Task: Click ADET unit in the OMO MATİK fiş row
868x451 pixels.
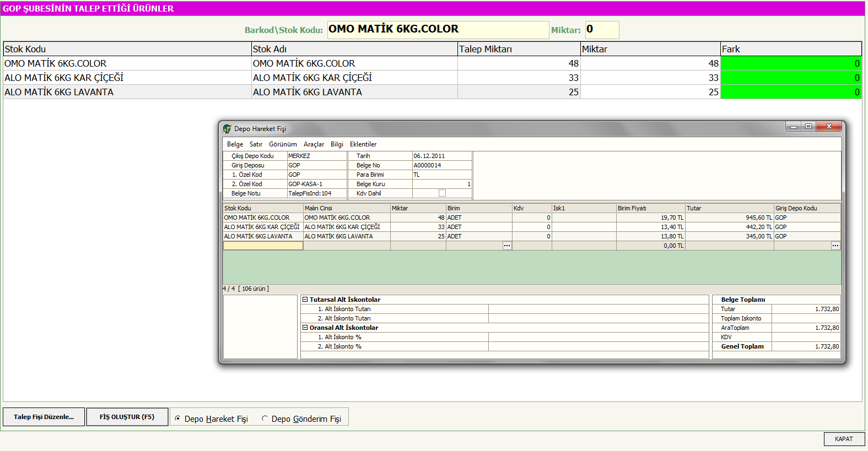Action: pyautogui.click(x=479, y=218)
